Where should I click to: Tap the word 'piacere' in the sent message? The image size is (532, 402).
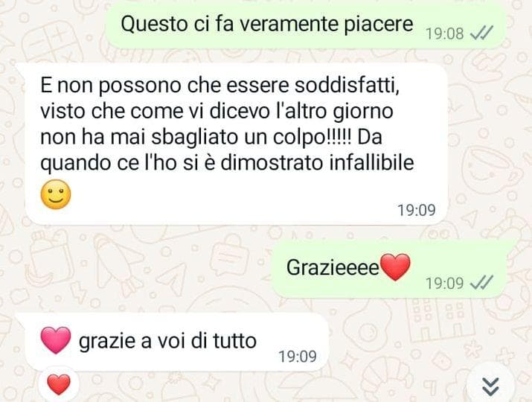click(379, 24)
